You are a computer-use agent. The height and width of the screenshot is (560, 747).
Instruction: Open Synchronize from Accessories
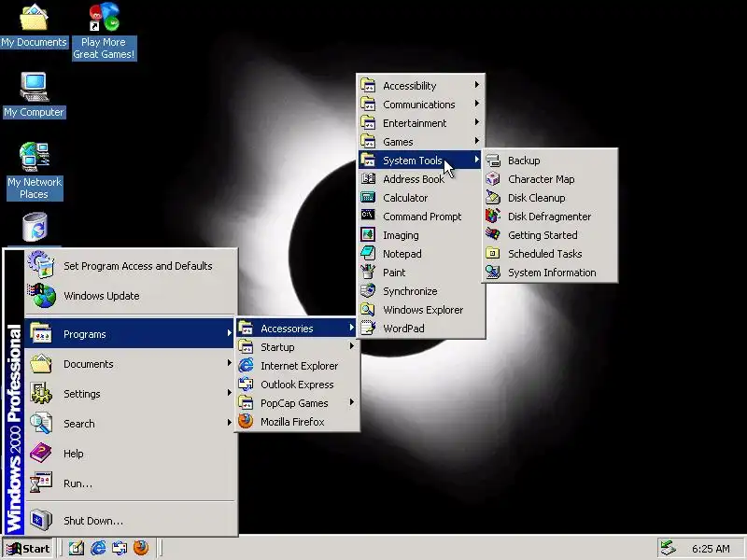coord(419,291)
